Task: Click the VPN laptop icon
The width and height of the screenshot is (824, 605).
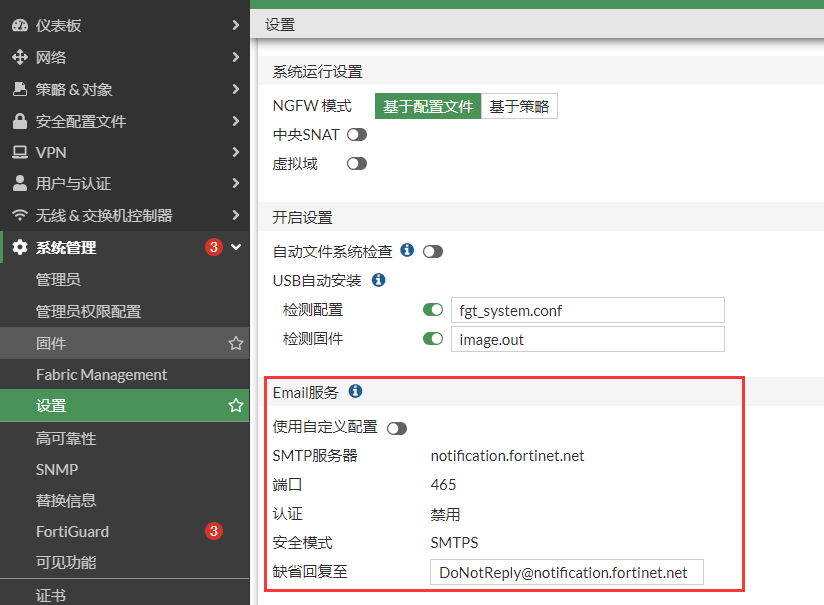Action: click(19, 152)
